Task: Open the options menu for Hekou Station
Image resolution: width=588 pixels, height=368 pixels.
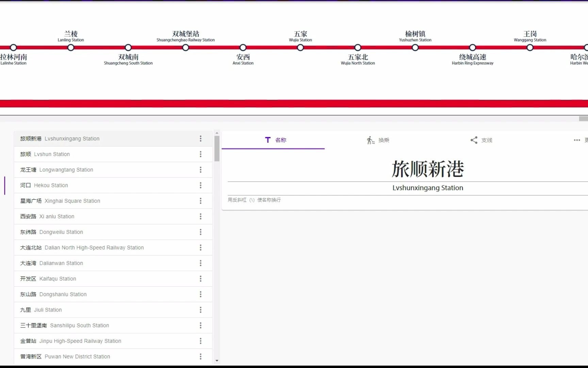Action: pos(200,185)
